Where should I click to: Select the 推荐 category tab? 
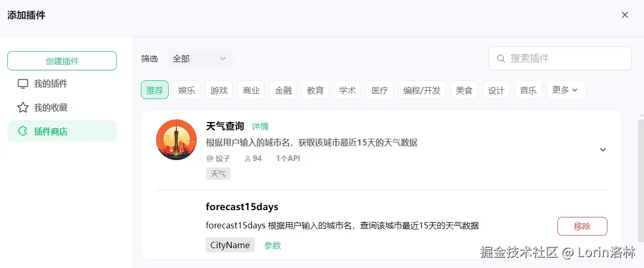(x=154, y=90)
